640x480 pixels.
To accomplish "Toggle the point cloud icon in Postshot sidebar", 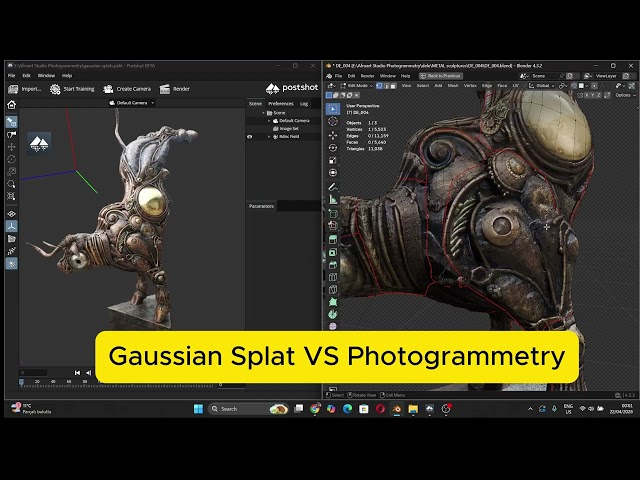I will (x=11, y=251).
